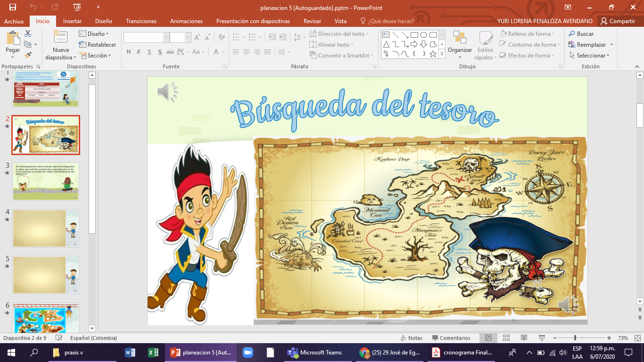Type in the ¿Qué desea hacer? box

click(x=391, y=21)
